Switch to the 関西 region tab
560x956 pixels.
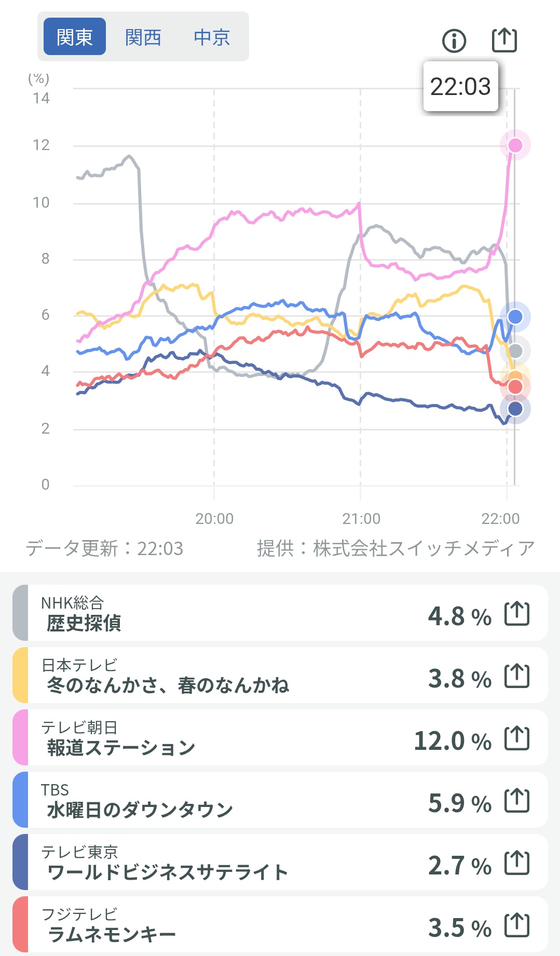(x=143, y=37)
